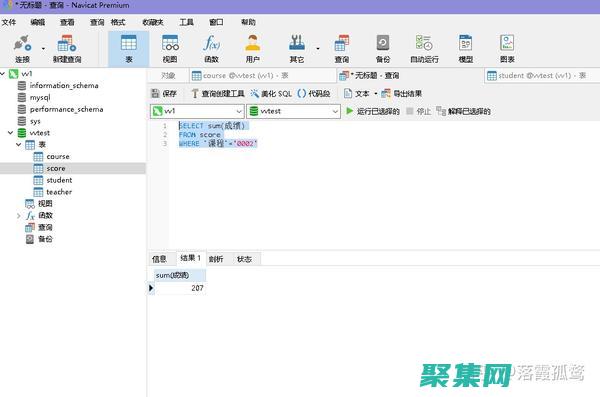Click the 其它 (Others) tools icon

click(297, 49)
